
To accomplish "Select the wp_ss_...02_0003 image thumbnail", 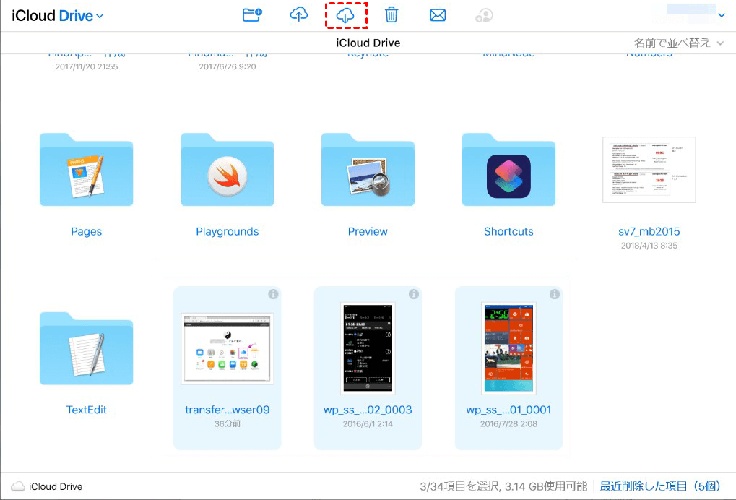I will pyautogui.click(x=368, y=348).
